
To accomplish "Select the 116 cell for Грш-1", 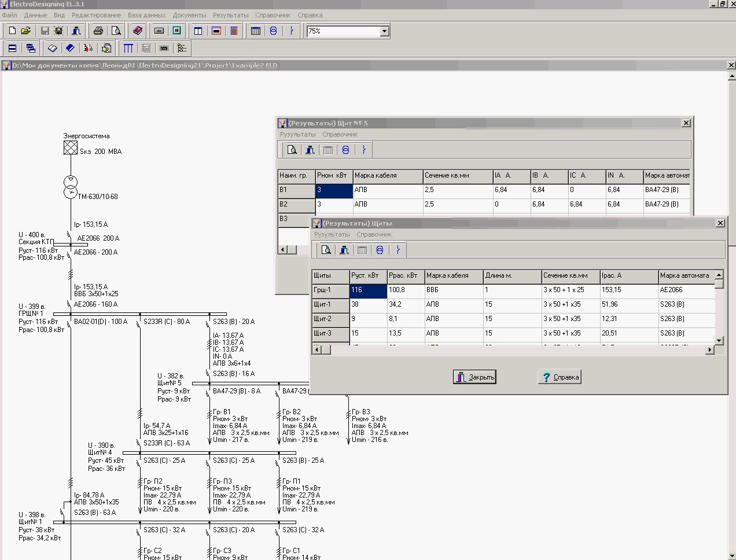I will pos(367,291).
